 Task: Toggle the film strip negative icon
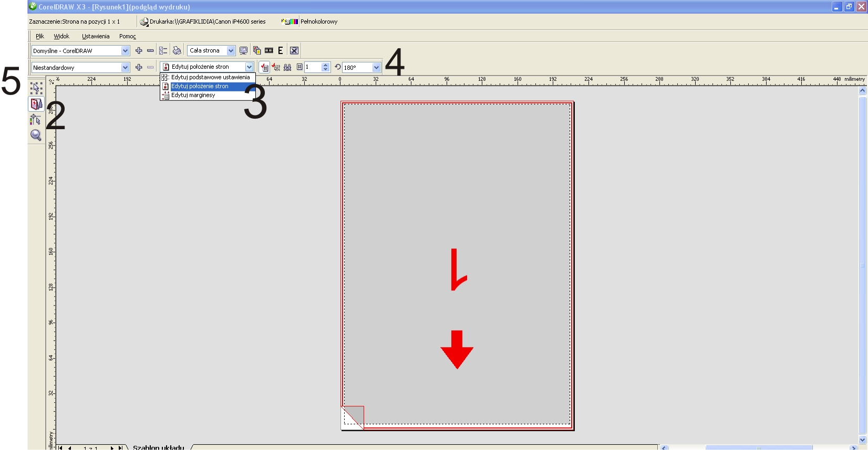click(x=269, y=51)
